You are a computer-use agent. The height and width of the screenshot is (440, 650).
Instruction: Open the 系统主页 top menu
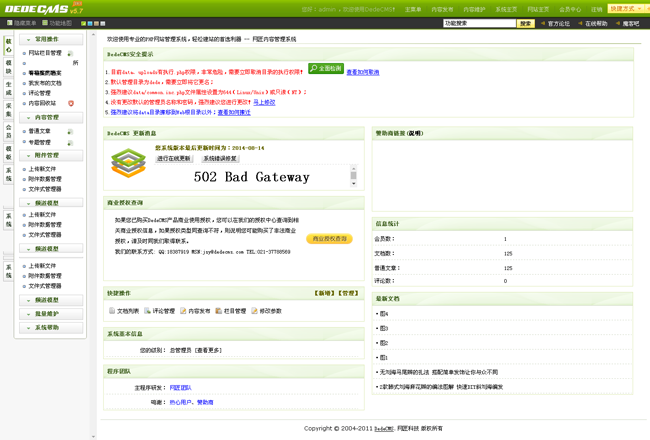tap(506, 9)
